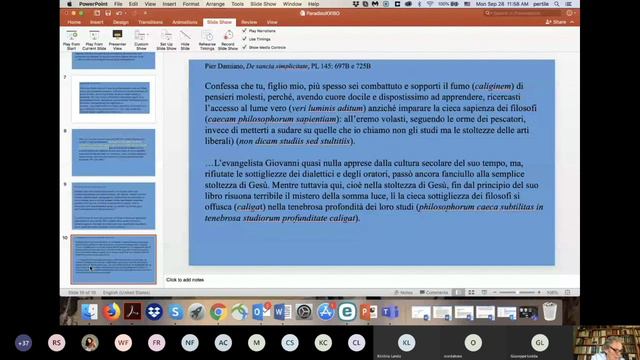Viewport: 640px width, 360px height.
Task: Open the Trash in the Dock
Action: 550,312
